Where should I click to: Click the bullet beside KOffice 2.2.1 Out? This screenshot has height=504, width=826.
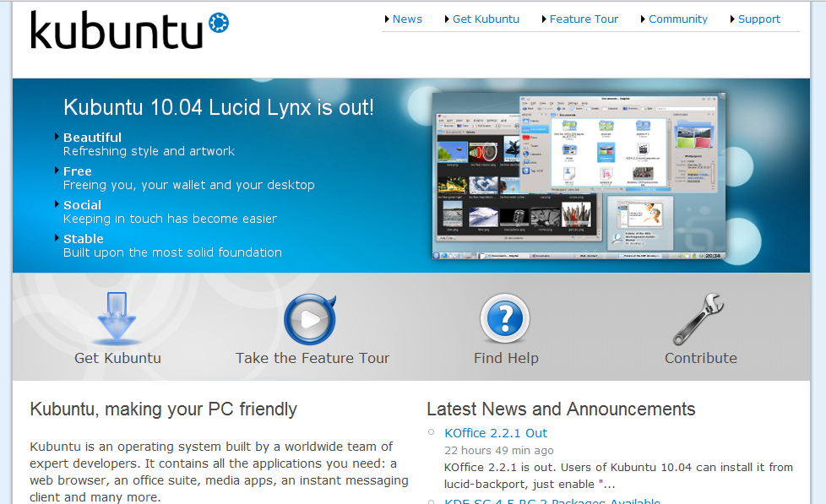pos(431,432)
